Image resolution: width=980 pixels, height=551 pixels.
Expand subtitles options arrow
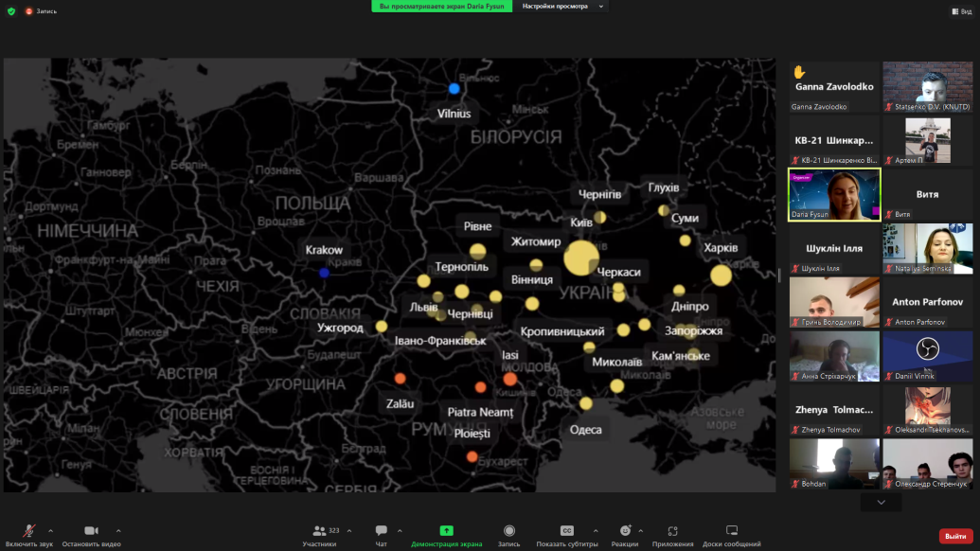(x=596, y=531)
